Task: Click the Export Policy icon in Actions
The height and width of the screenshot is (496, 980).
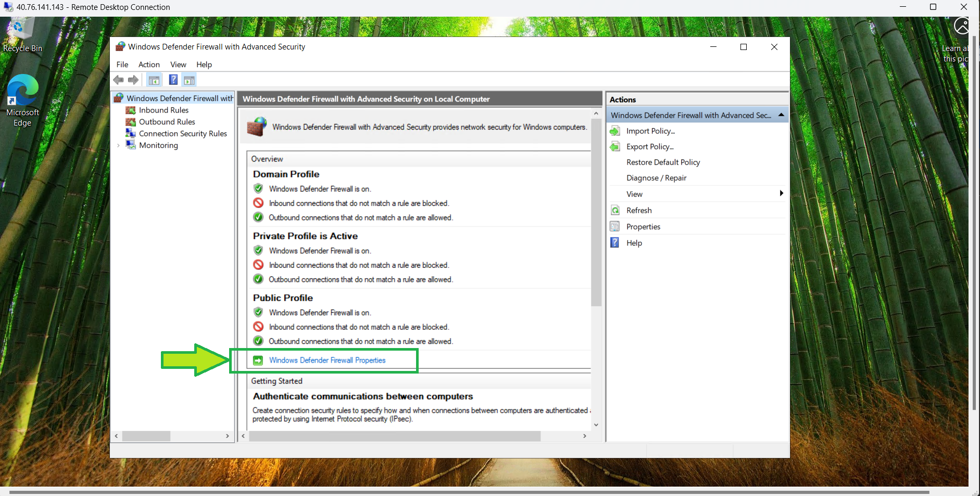Action: (615, 146)
